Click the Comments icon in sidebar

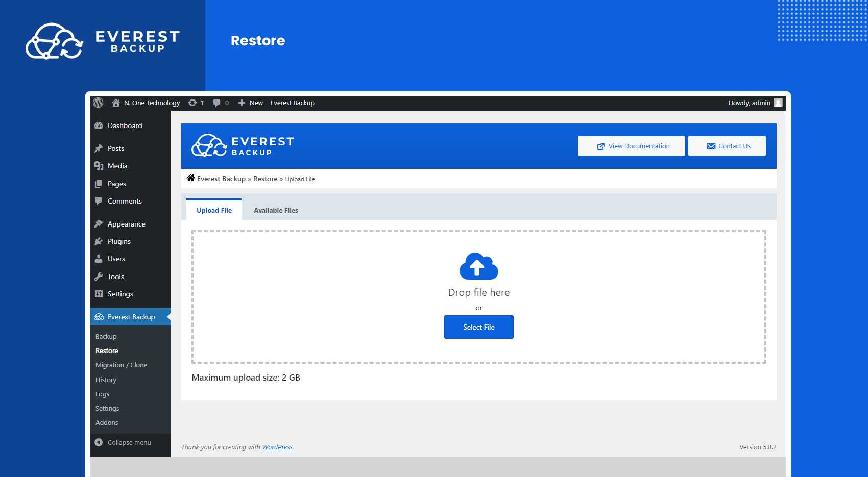point(99,201)
